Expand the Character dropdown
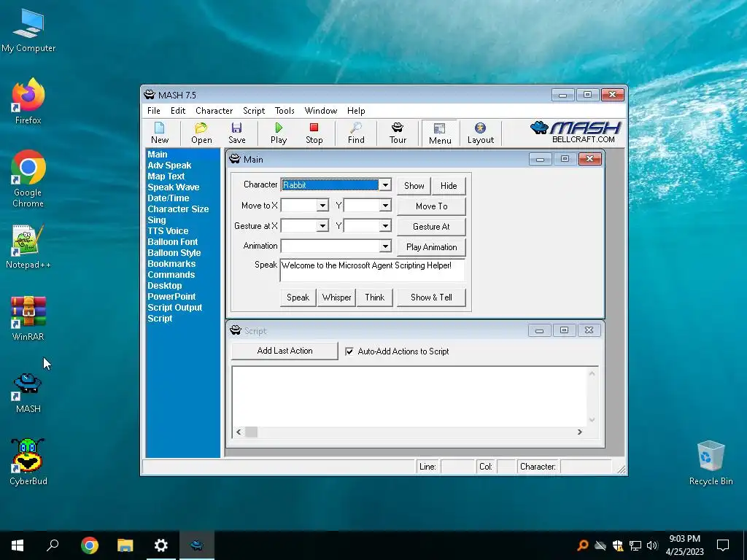The width and height of the screenshot is (747, 560). (x=385, y=184)
